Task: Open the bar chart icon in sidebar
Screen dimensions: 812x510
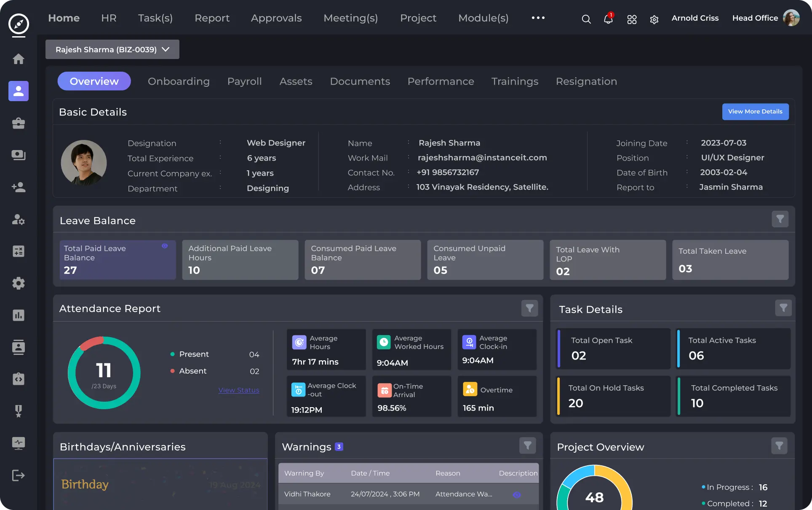Action: 19,315
